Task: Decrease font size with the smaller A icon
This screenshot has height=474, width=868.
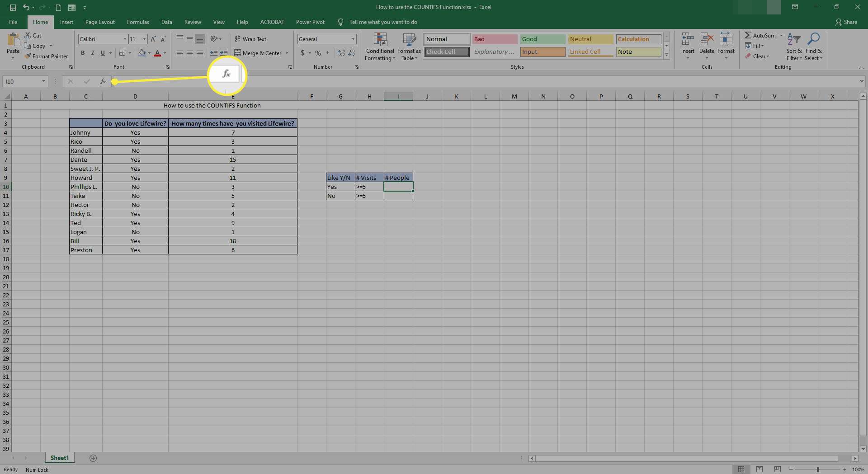Action: tap(163, 39)
